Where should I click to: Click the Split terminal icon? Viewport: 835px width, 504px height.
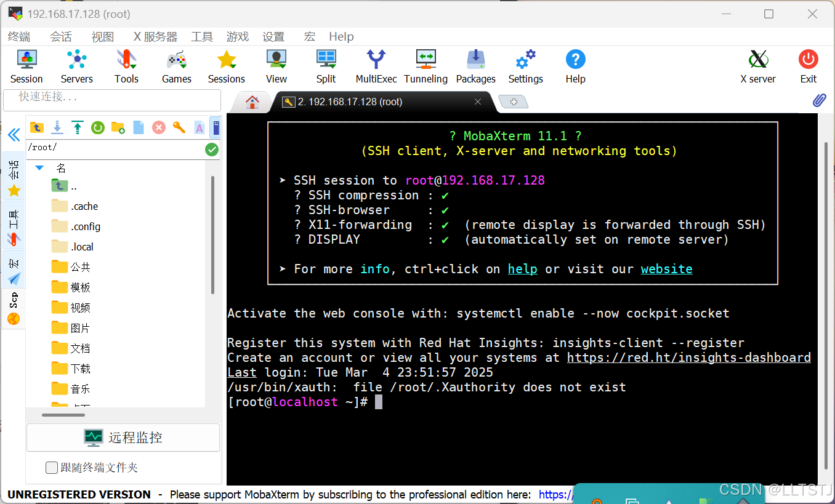(x=326, y=66)
